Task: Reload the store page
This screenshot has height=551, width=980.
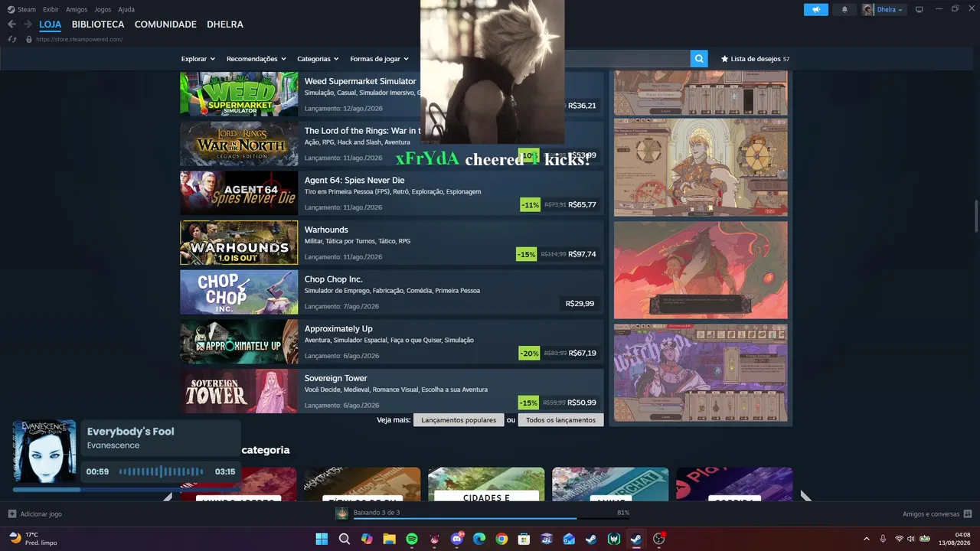Action: click(x=12, y=39)
